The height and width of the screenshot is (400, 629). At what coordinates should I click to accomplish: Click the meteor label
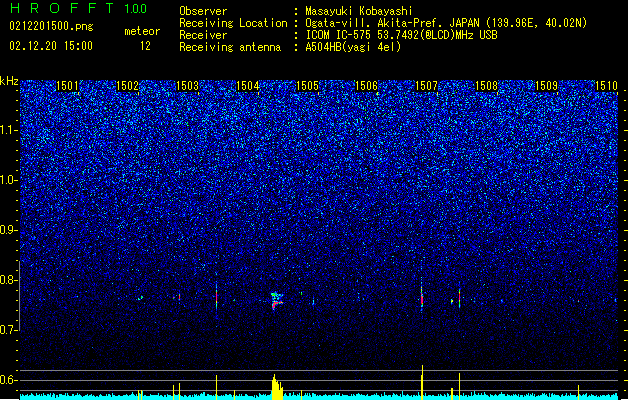click(142, 31)
